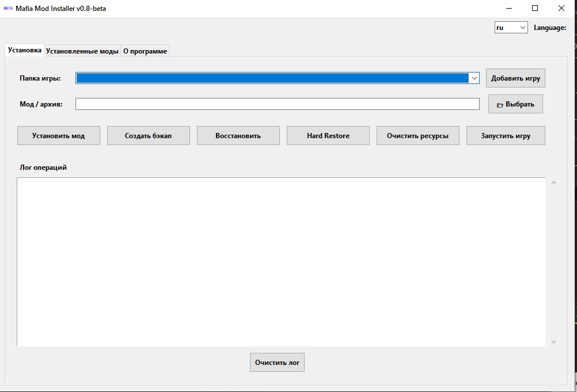This screenshot has width=577, height=392.
Task: Click the folder icon on Выбрать button
Action: pyautogui.click(x=500, y=105)
